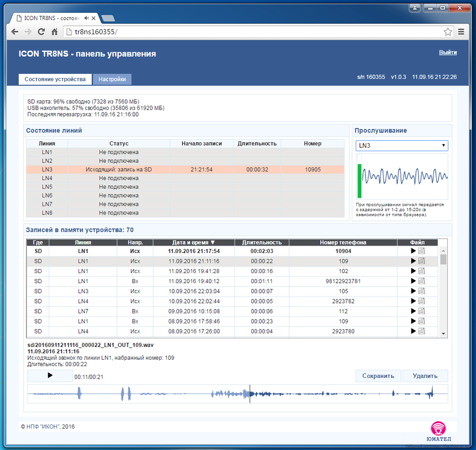This screenshot has height=450, width=476.
Task: Open the Настройки tab
Action: tap(112, 79)
